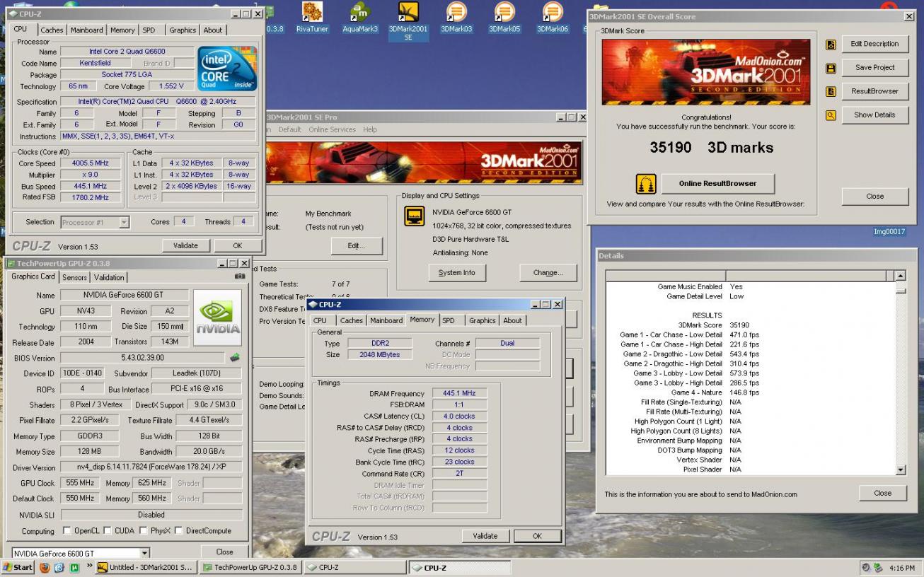The image size is (924, 577).
Task: Toggle the CUDA checkbox in GPU-Z
Action: [x=106, y=530]
